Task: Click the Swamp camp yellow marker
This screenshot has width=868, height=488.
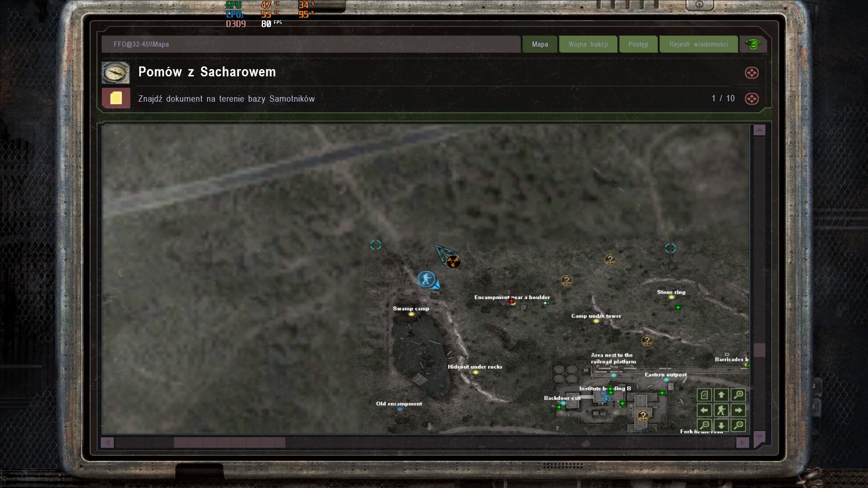Action: (x=411, y=314)
